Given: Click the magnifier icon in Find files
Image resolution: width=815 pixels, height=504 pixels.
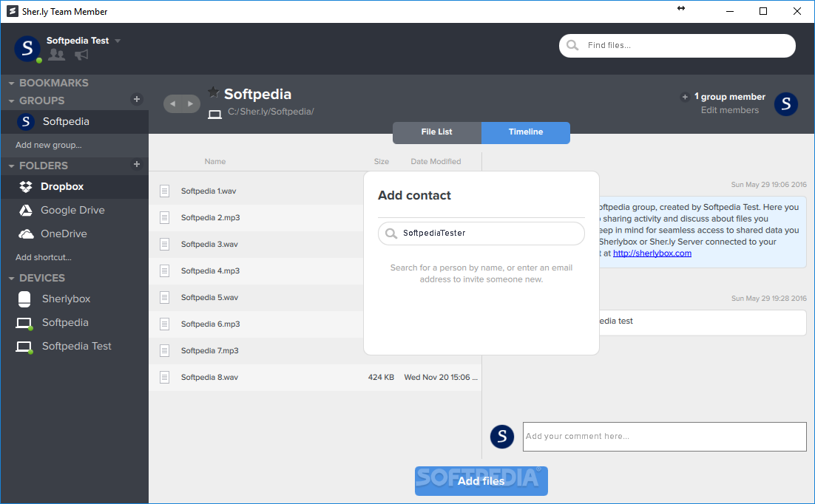Looking at the screenshot, I should pyautogui.click(x=572, y=45).
